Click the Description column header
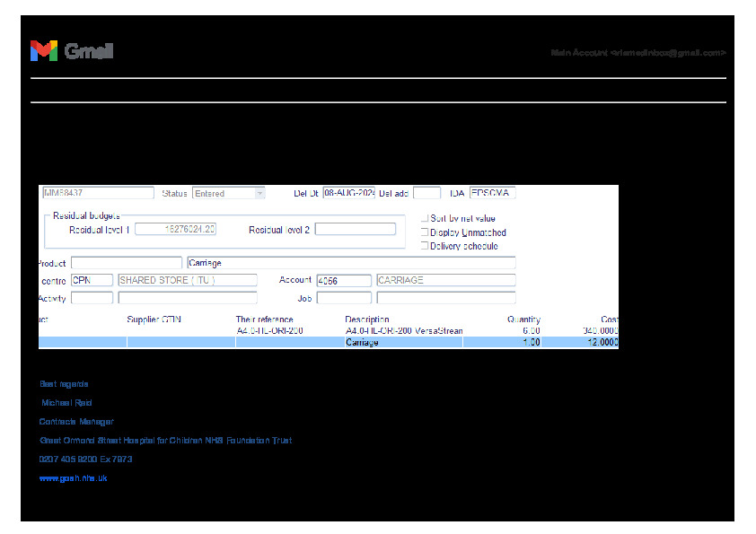This screenshot has width=756, height=534. [366, 320]
